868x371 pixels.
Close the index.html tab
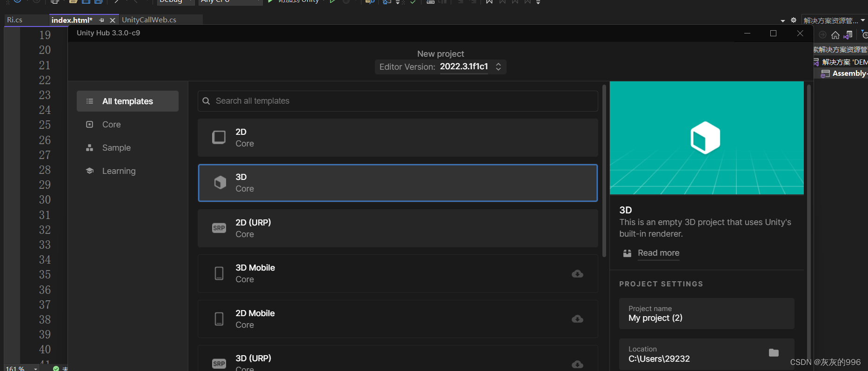112,20
